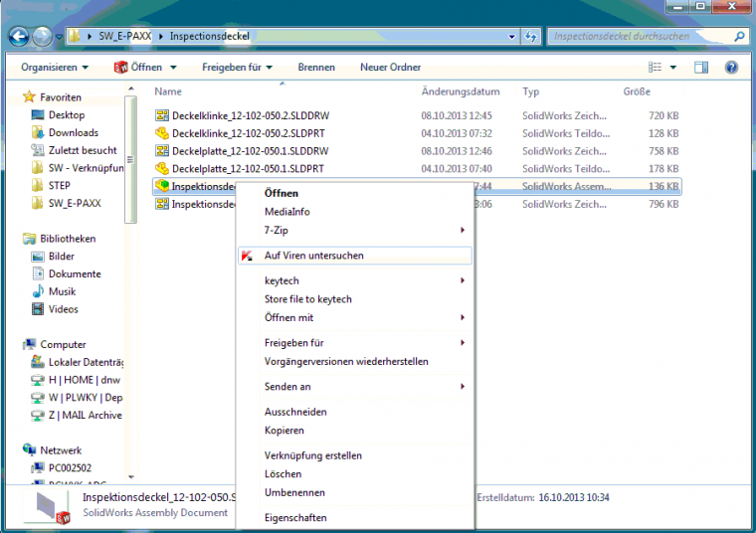Image resolution: width=756 pixels, height=533 pixels.
Task: Open address bar history dropdown arrow
Action: (511, 36)
